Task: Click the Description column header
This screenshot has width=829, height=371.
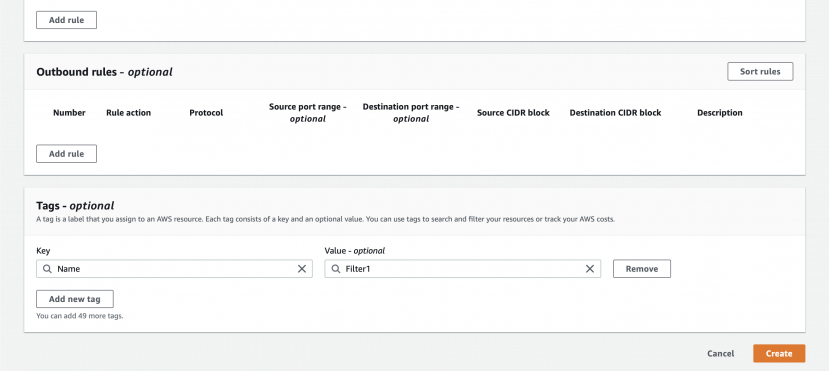Action: coord(720,113)
